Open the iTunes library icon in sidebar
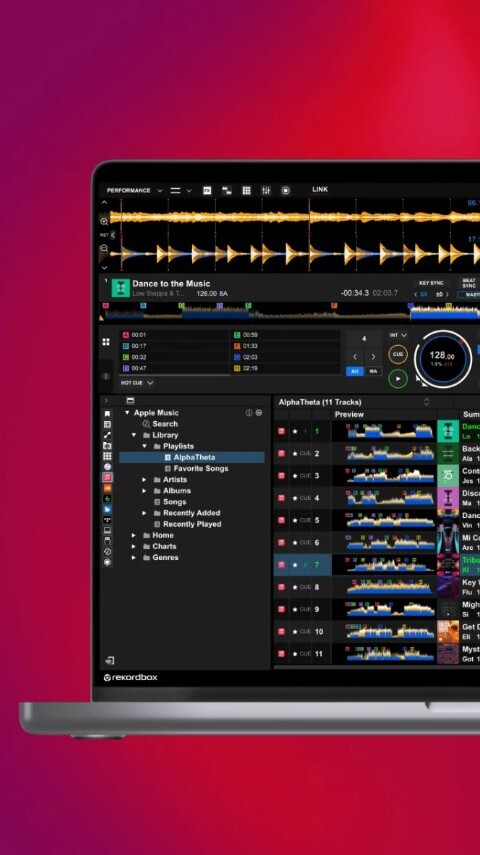This screenshot has height=855, width=480. 107,467
